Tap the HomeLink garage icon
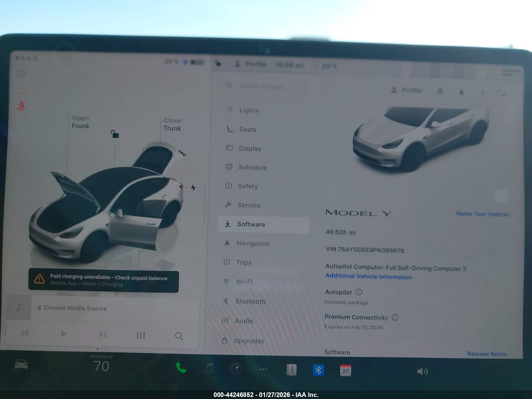The width and height of the screenshot is (532, 399). coord(440,91)
